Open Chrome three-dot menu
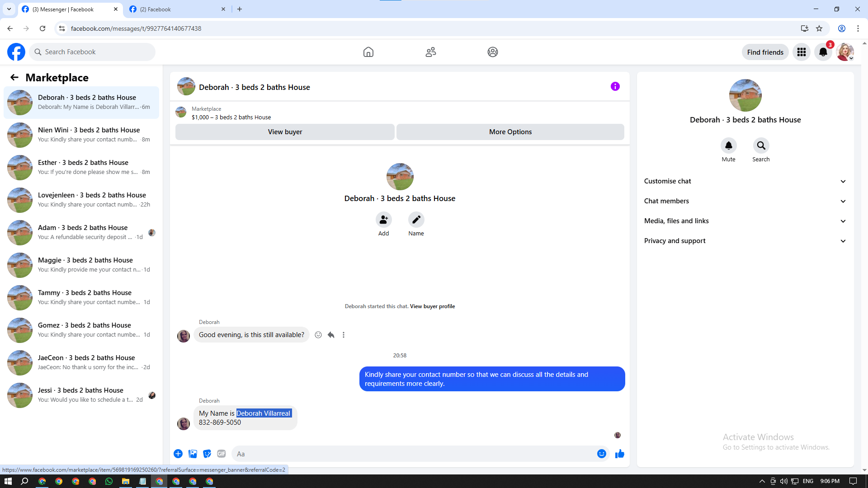The height and width of the screenshot is (488, 868). coord(858,28)
